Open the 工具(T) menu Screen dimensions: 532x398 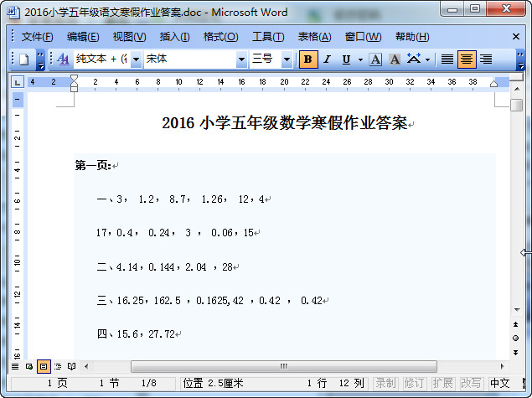coord(268,37)
